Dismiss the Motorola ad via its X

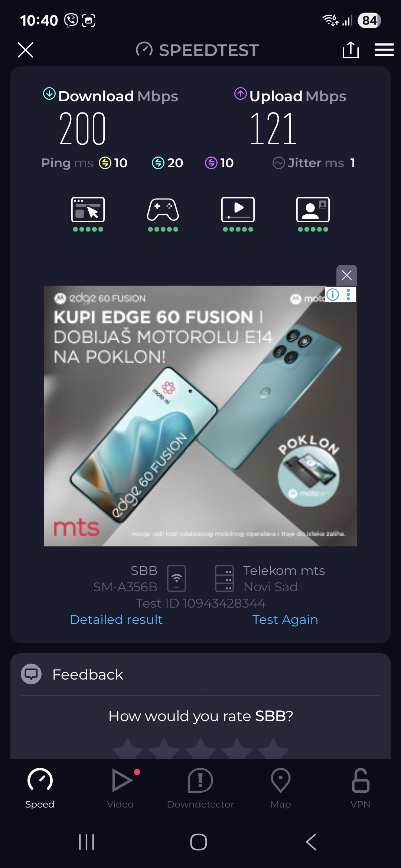(x=346, y=275)
